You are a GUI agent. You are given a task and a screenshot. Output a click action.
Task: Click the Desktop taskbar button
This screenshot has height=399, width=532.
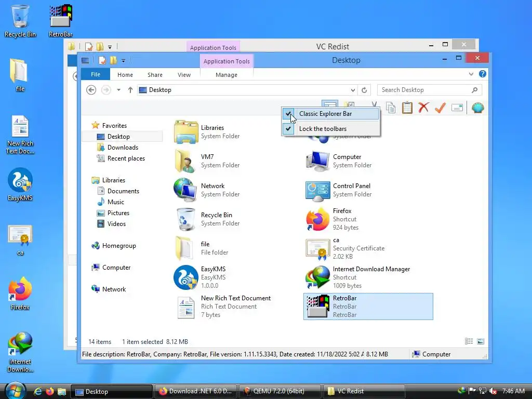(x=112, y=391)
